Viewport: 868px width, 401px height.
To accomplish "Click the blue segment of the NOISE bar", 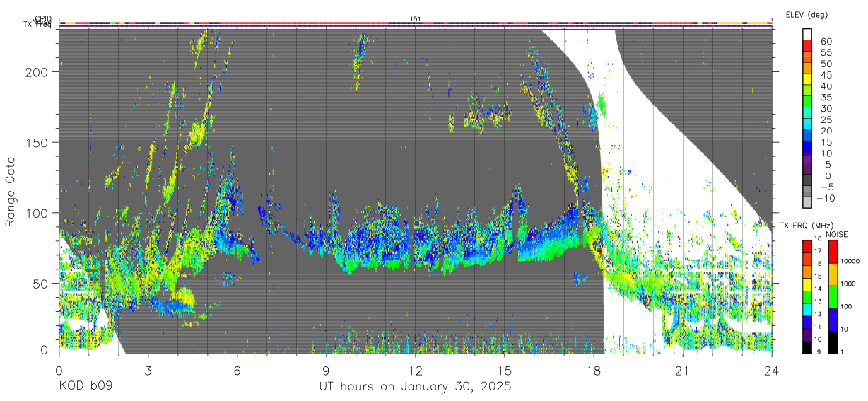I will pos(832,320).
